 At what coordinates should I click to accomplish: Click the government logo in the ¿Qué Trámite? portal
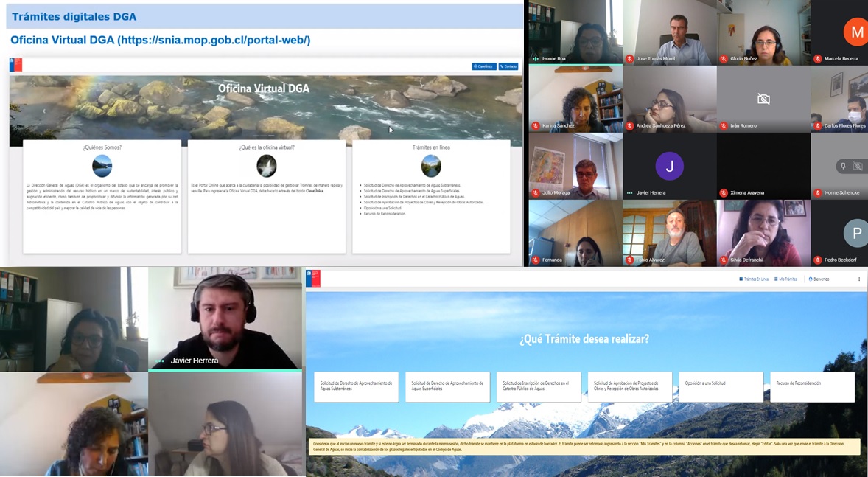tap(313, 278)
